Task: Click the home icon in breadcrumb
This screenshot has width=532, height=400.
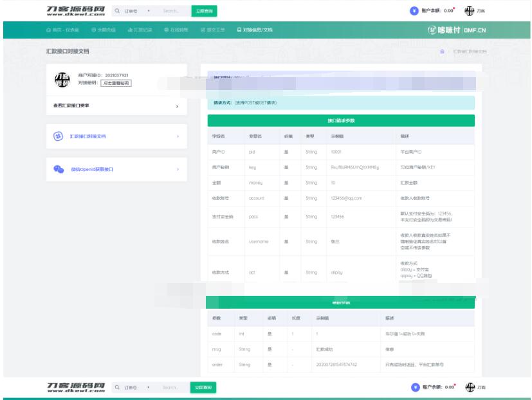Action: (441, 51)
